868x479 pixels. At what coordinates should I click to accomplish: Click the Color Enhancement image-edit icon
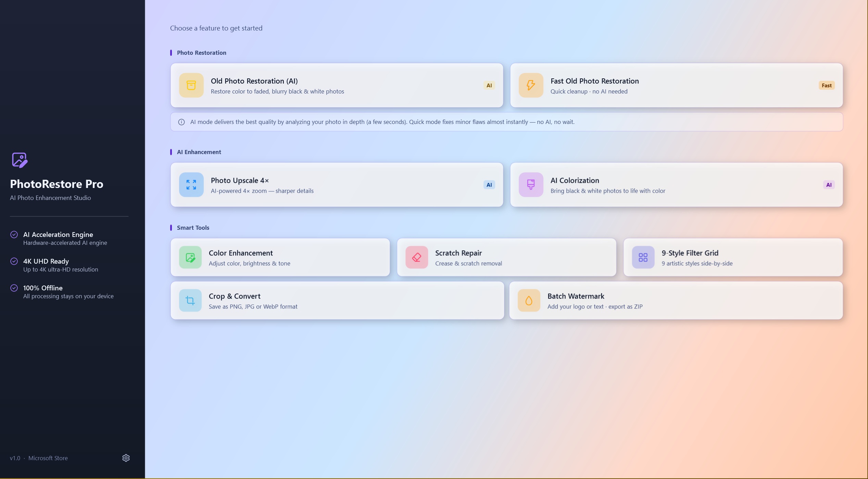coord(190,257)
